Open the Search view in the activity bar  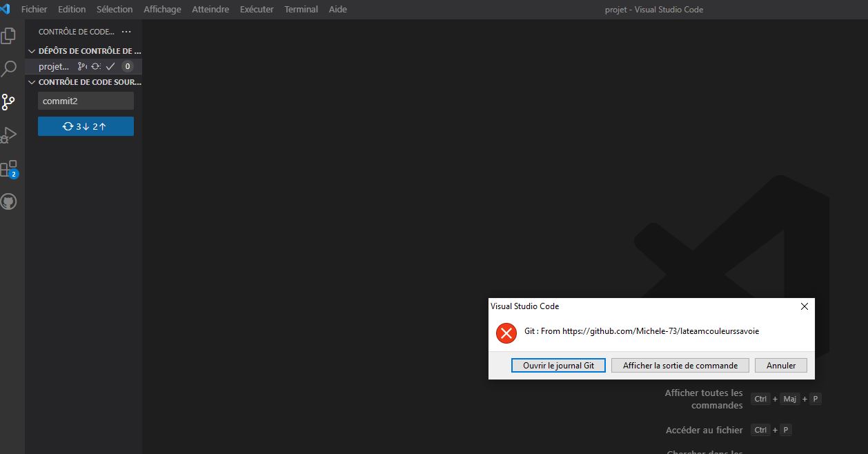click(9, 69)
